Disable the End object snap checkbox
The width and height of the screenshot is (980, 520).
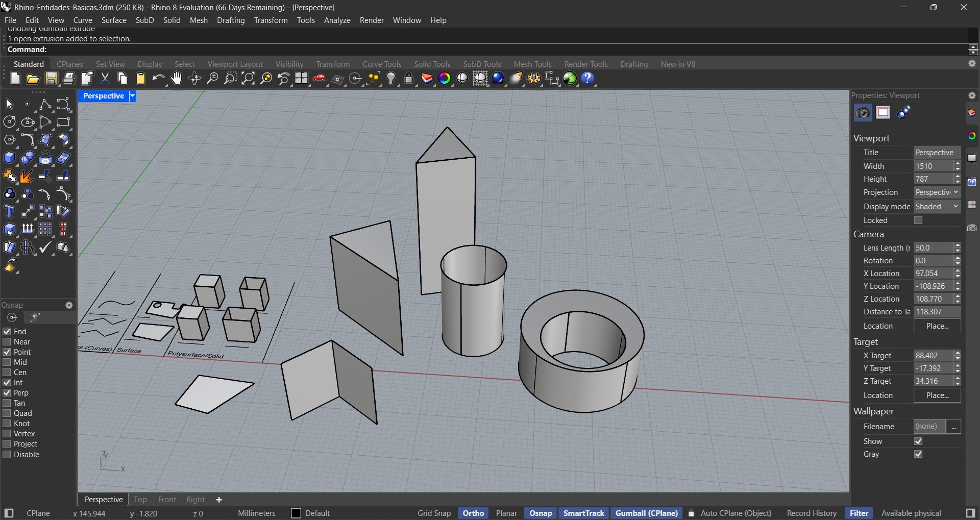point(7,332)
